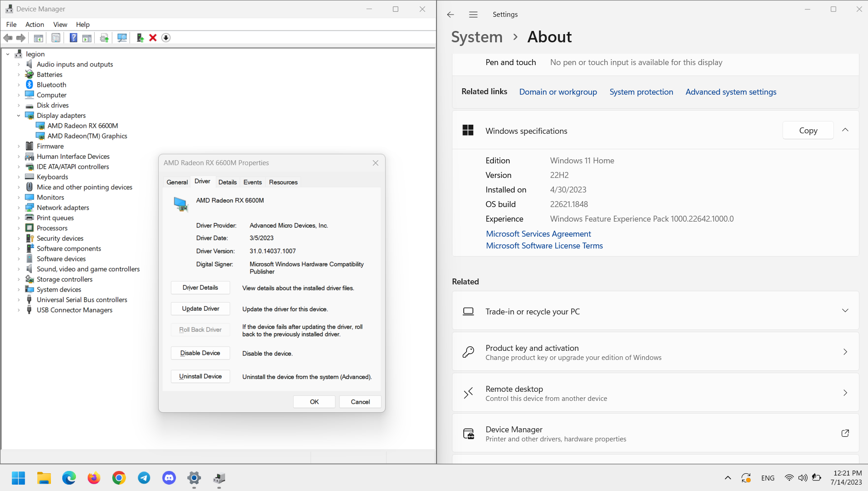Click the volume speaker icon in system tray
Image resolution: width=868 pixels, height=491 pixels.
pyautogui.click(x=803, y=478)
